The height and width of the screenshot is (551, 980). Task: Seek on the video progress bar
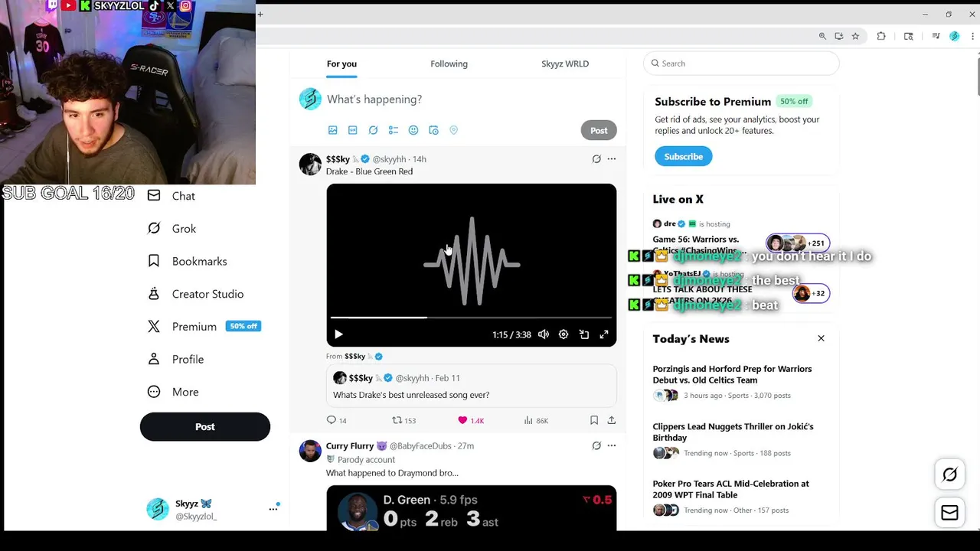(x=471, y=317)
